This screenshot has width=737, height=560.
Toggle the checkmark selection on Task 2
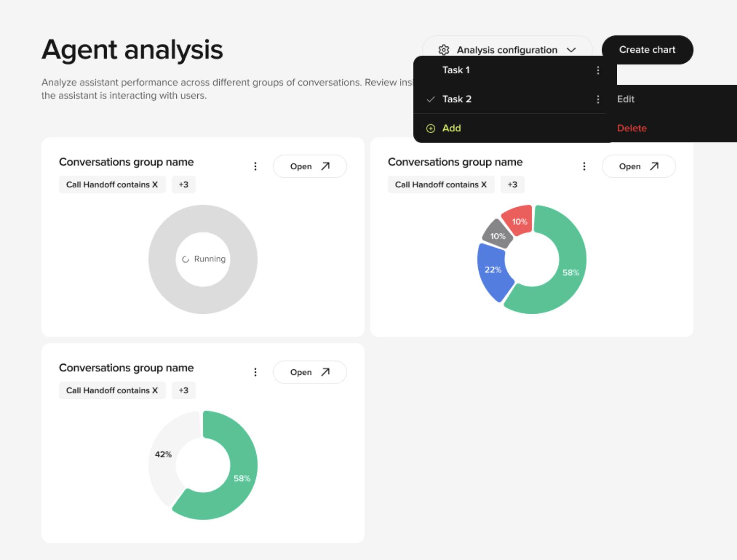[x=430, y=99]
